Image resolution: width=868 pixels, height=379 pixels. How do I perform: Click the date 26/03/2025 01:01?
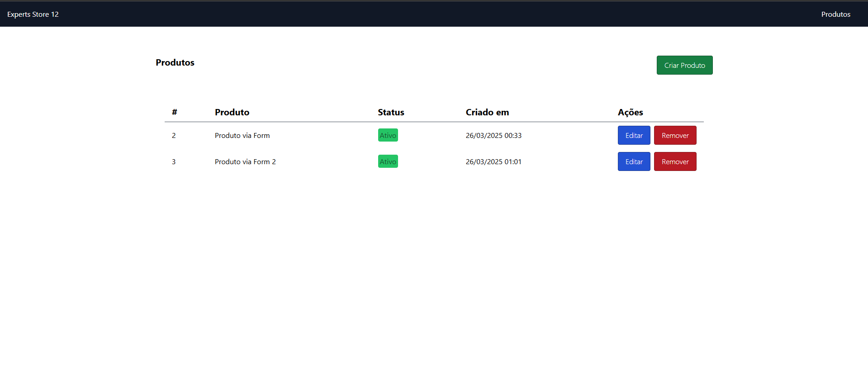tap(493, 161)
